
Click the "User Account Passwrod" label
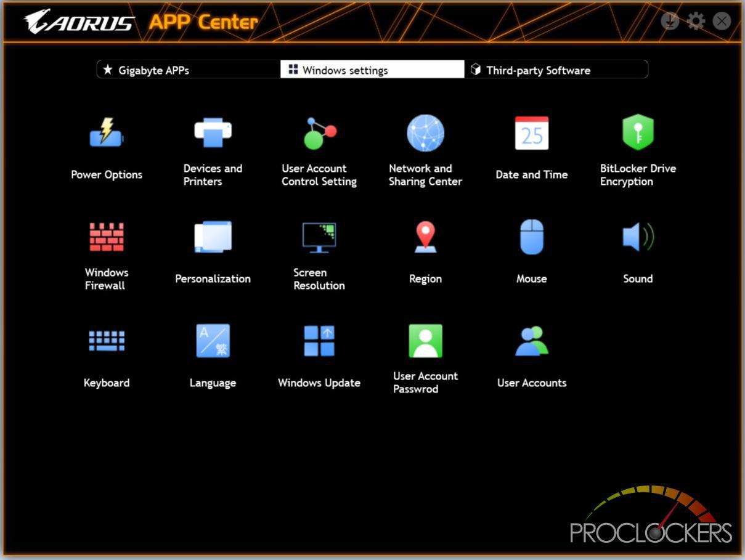(425, 383)
